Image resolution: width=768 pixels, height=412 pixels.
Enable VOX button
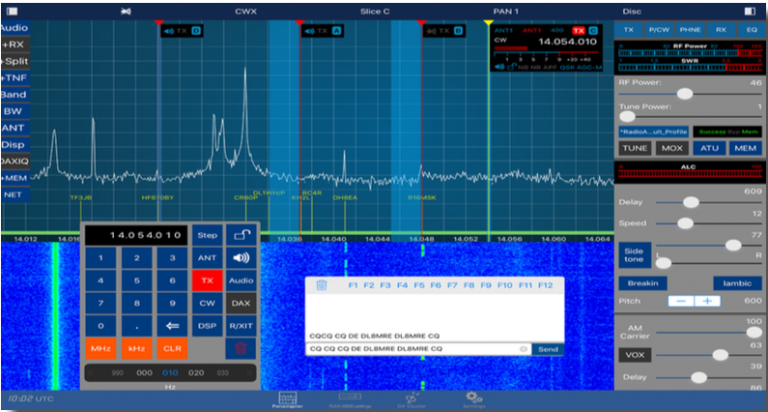pos(635,355)
